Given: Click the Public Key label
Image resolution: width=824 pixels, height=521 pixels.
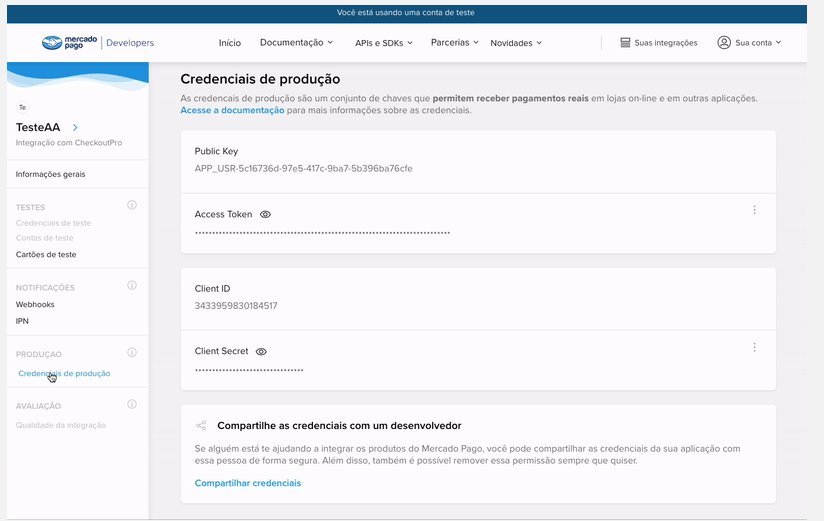Looking at the screenshot, I should tap(216, 151).
